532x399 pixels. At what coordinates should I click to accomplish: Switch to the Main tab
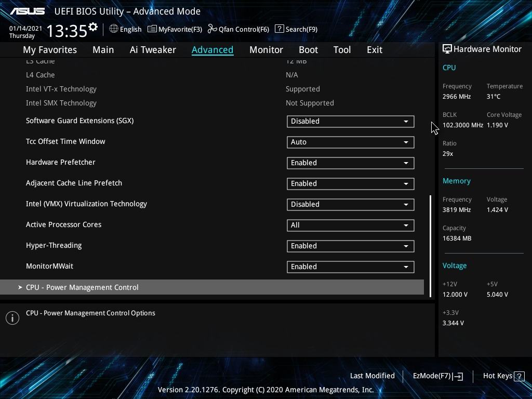103,50
